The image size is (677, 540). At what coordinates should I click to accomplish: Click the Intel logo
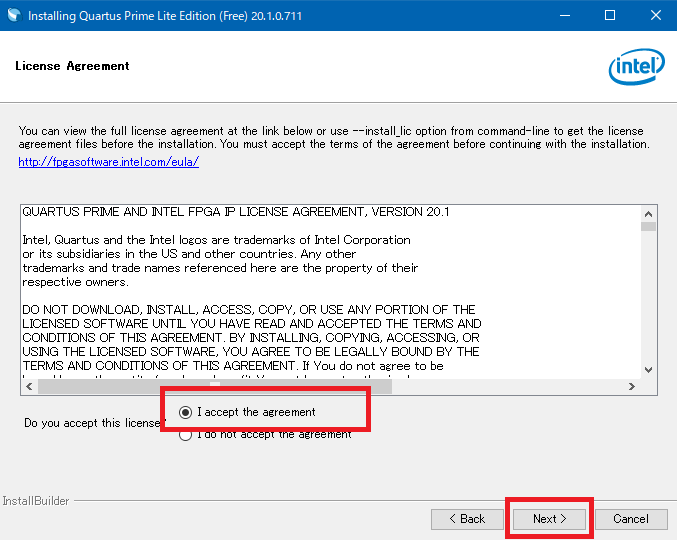[636, 67]
